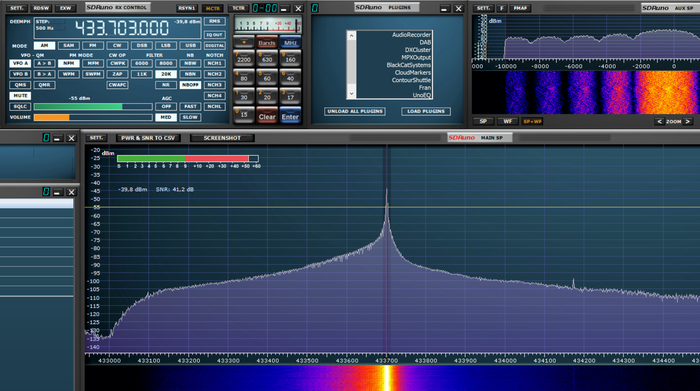
Task: Select MFM FM mode
Action: pyautogui.click(x=93, y=63)
